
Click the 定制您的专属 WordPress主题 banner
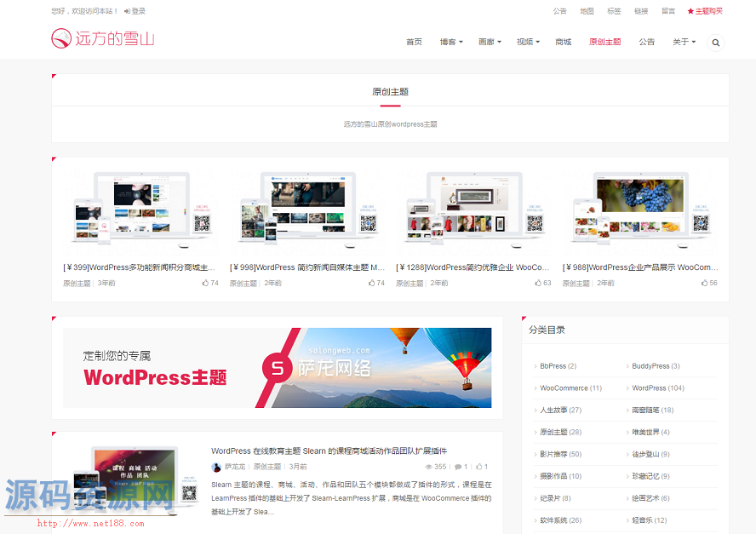[277, 368]
